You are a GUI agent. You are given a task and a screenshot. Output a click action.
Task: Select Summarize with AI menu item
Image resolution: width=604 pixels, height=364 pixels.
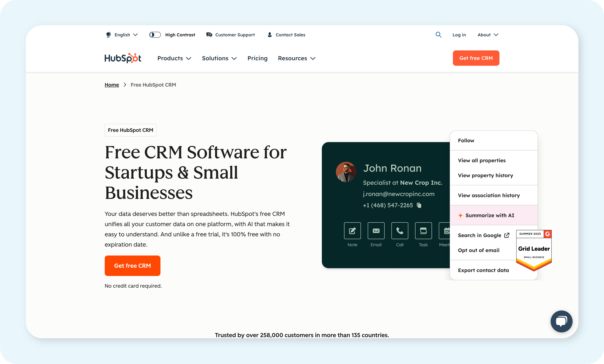point(490,215)
